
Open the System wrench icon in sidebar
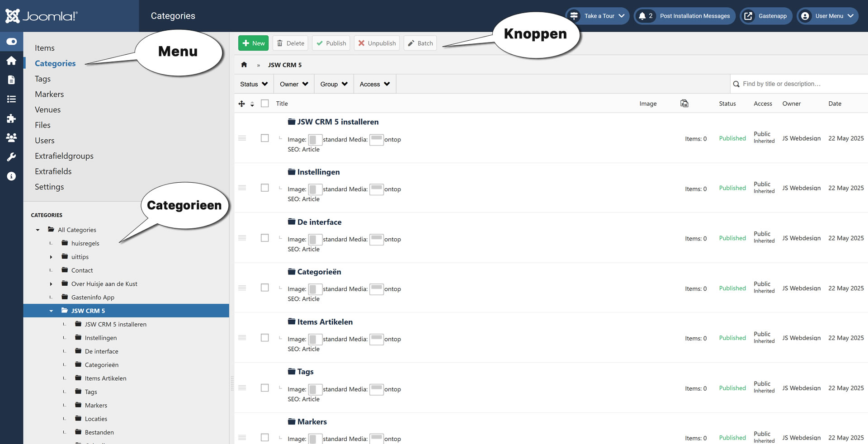pos(11,157)
